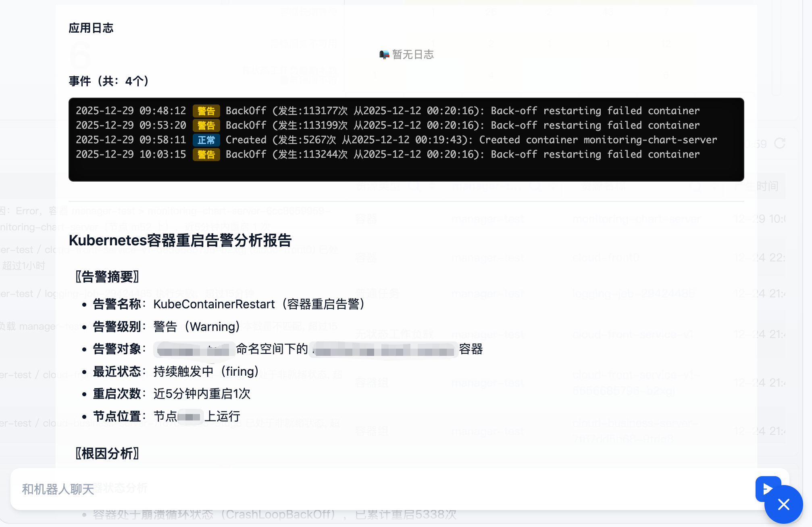This screenshot has width=812, height=527.
Task: Click the mailbox icon beside 暂无日志
Action: click(384, 54)
